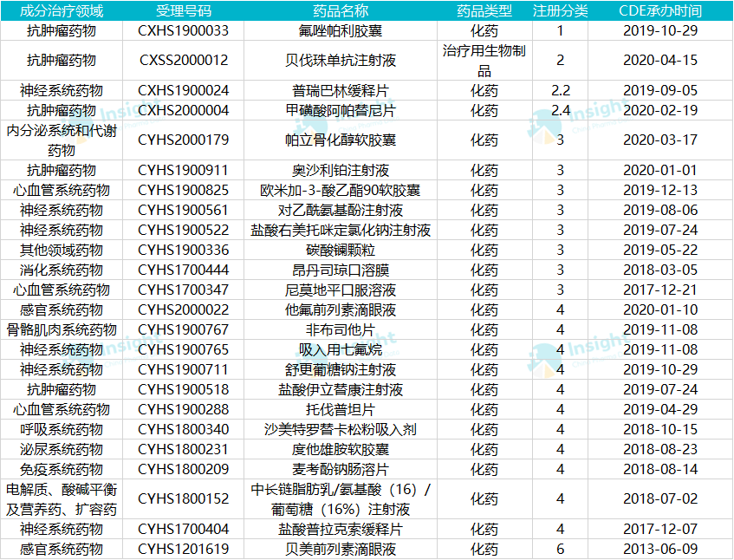734x560 pixels.
Task: Click the 舒更葡糖钠注射液 cell
Action: click(x=341, y=370)
